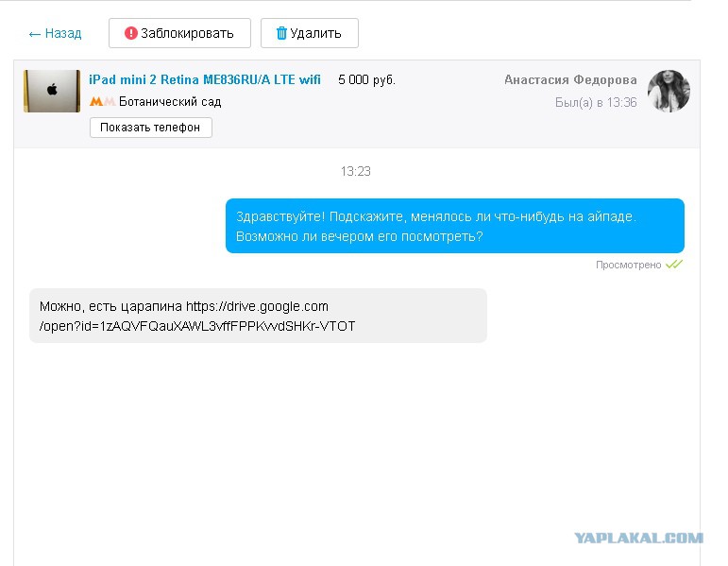Open Анастасия Федорова's profile name
Screen dimensions: 728x566
tap(570, 79)
